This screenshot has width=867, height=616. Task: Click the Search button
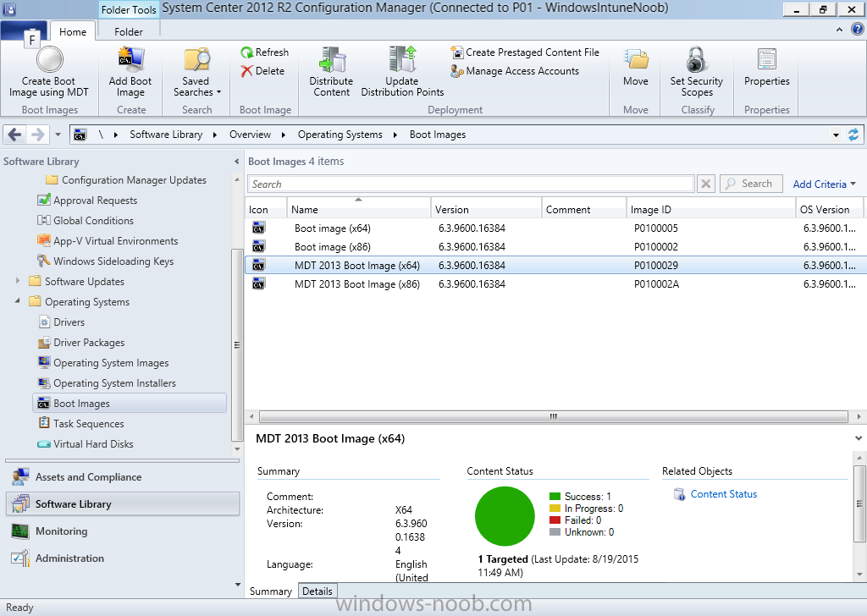(751, 184)
